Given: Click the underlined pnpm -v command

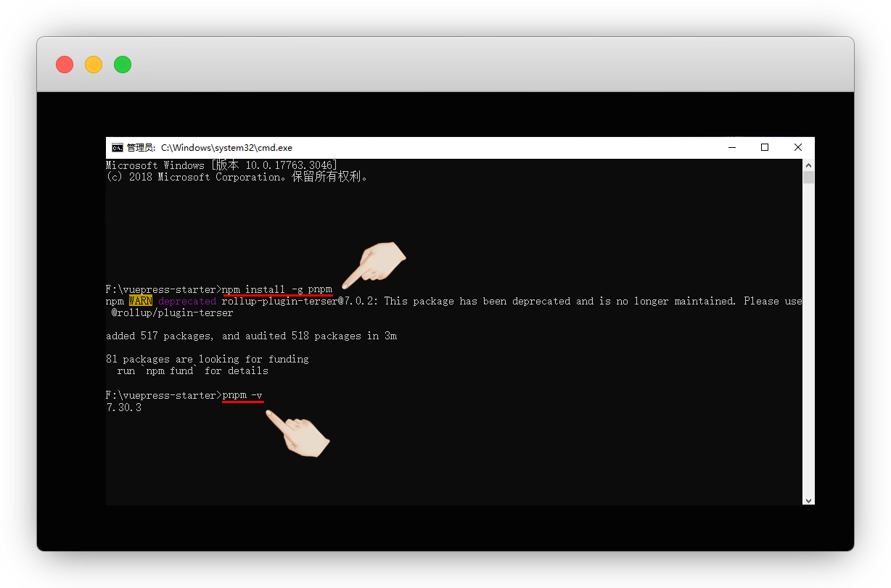Looking at the screenshot, I should pyautogui.click(x=243, y=396).
